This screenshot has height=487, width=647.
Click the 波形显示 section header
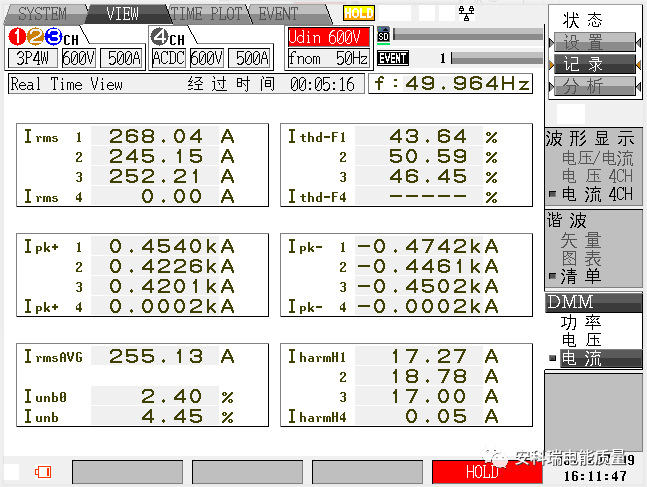pos(590,139)
